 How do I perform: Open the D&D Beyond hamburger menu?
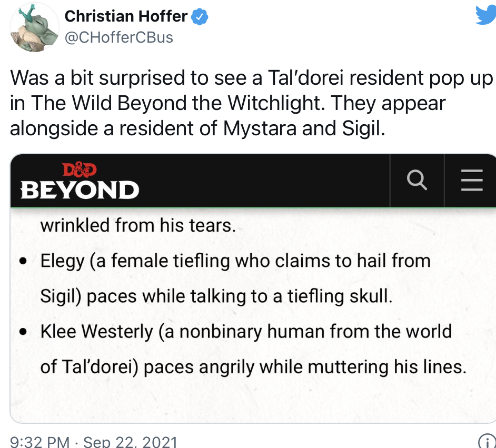click(471, 181)
